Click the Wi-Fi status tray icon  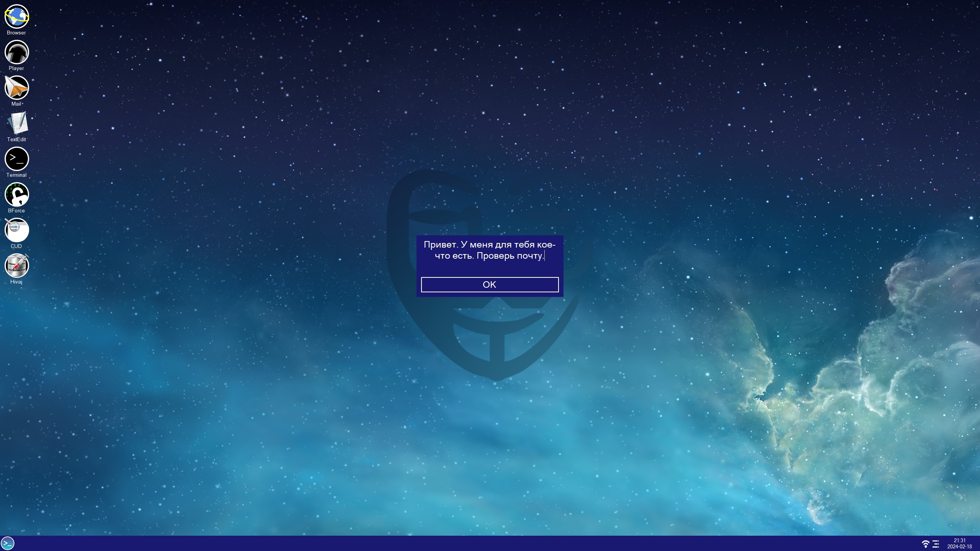(926, 544)
